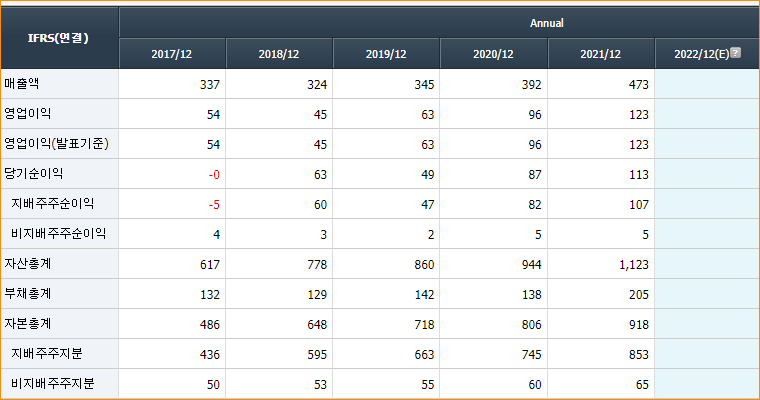Click the 2021/12 column header
This screenshot has width=760, height=400.
[601, 54]
